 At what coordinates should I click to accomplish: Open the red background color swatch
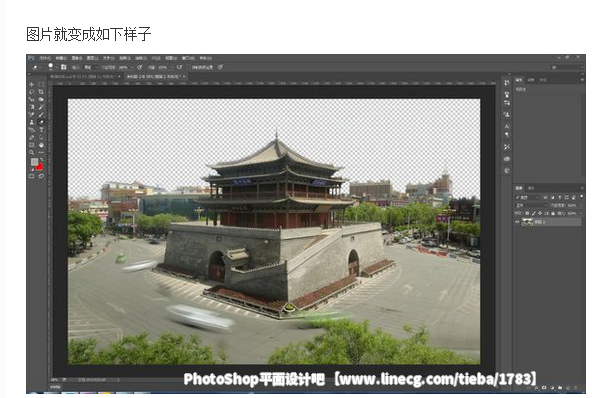[x=39, y=166]
